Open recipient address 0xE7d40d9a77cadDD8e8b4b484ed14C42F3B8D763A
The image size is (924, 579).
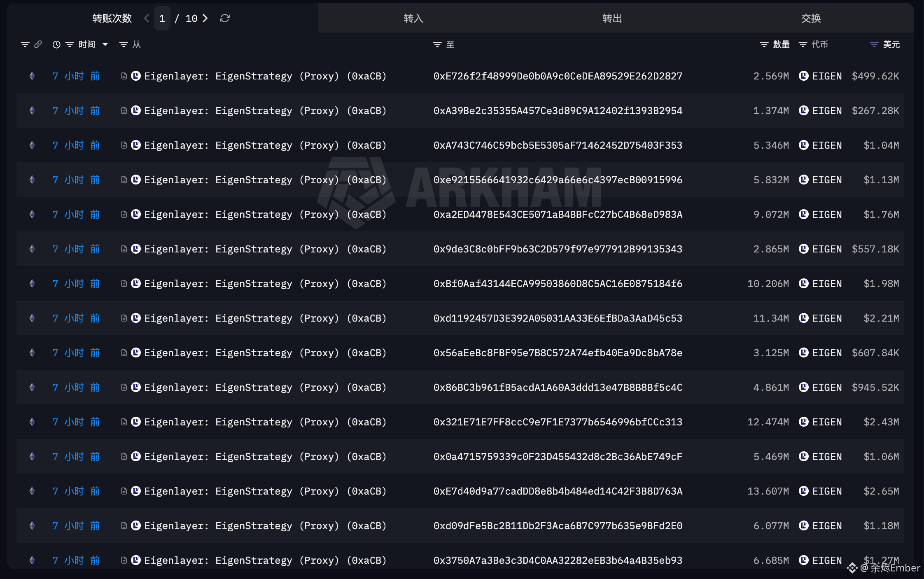click(x=558, y=491)
